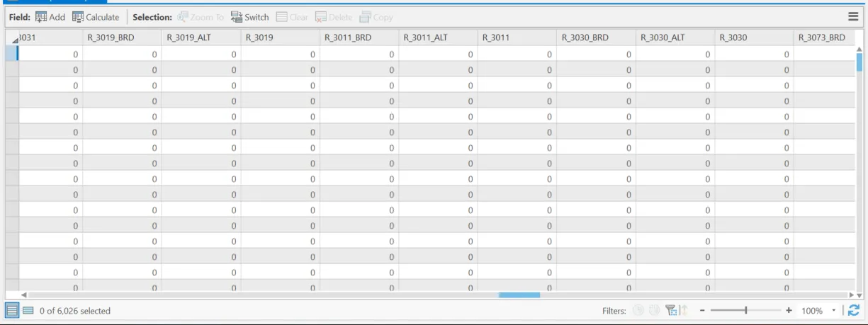Refresh the attribute table
868x325 pixels.
tap(854, 310)
